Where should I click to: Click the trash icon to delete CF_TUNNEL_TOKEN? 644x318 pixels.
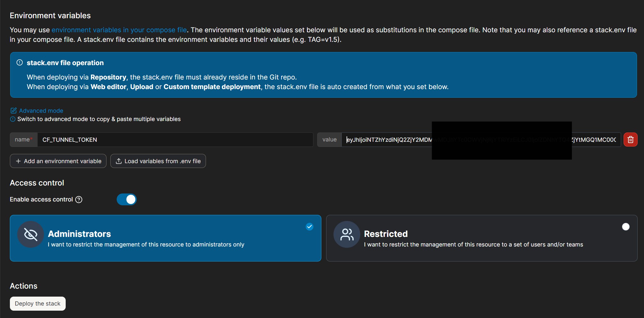tap(631, 140)
